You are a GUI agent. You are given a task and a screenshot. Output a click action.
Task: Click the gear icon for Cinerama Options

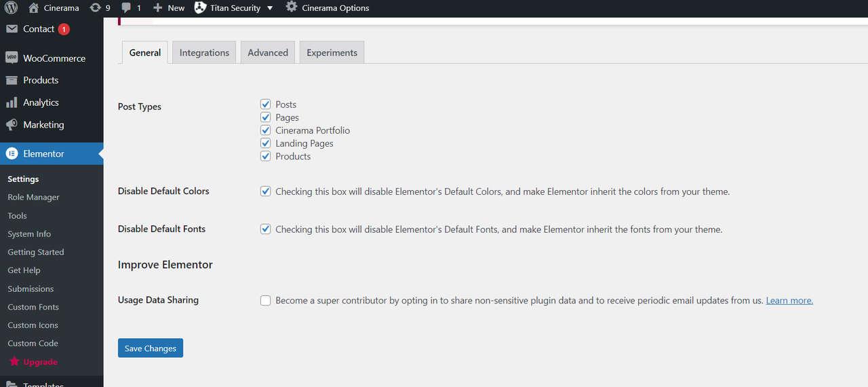point(292,8)
